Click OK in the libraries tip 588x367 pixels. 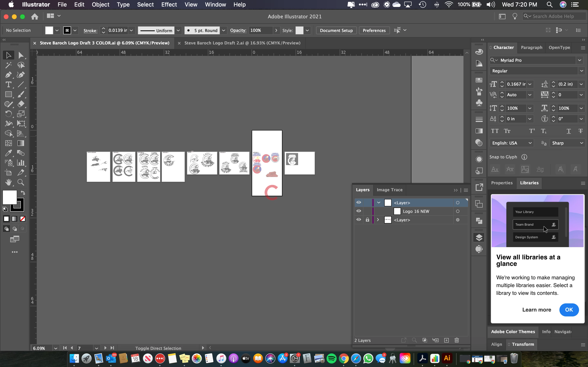(x=569, y=310)
